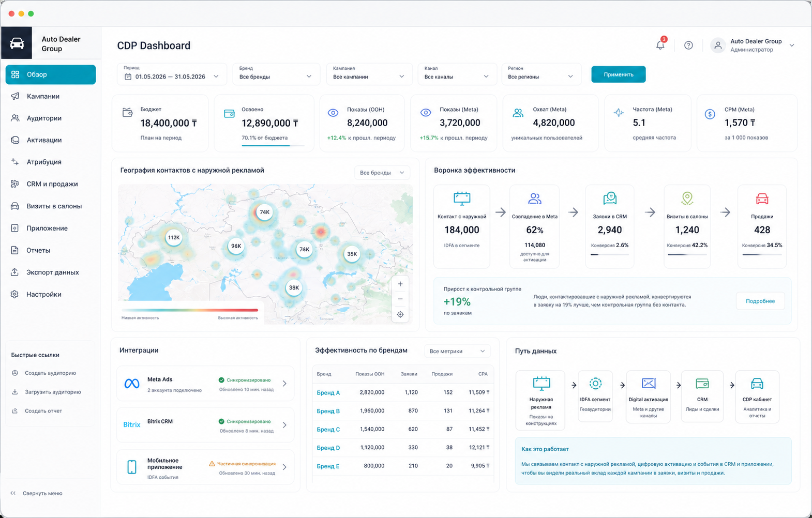
Task: Expand the Мобильное приложение integration row
Action: 205,467
